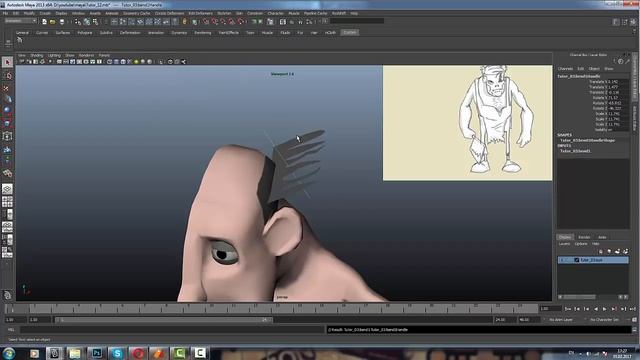Click the four-view layout icon
Image resolution: width=640 pixels, height=360 pixels.
7,202
